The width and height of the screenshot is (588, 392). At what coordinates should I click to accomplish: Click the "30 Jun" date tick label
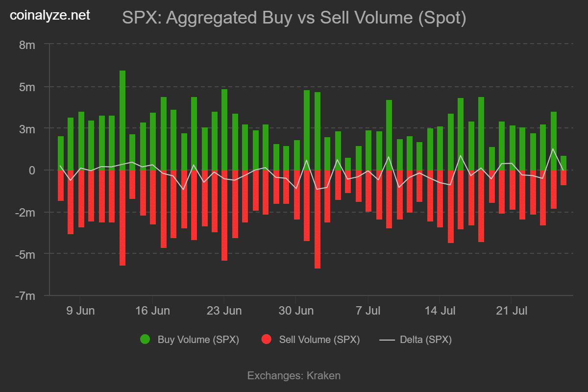pyautogui.click(x=296, y=311)
